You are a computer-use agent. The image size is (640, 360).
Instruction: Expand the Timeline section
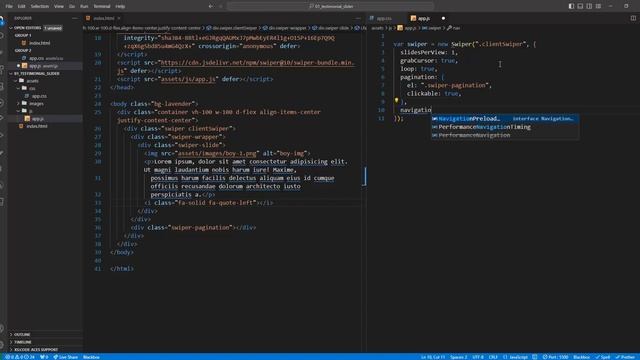coord(23,342)
